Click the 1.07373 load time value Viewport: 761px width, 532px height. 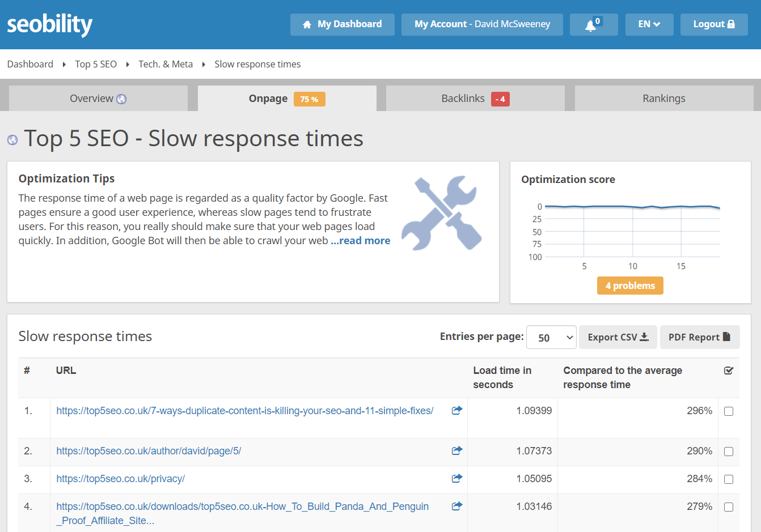click(534, 451)
